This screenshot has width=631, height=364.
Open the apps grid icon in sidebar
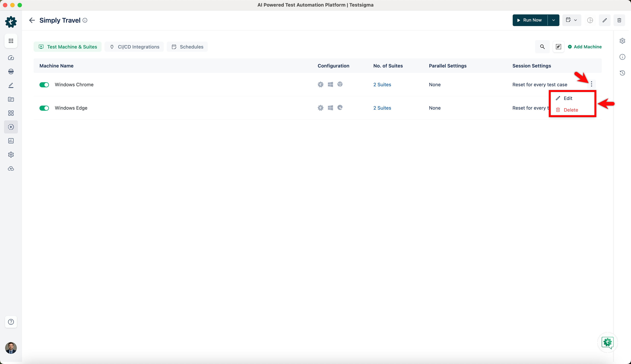[x=11, y=41]
